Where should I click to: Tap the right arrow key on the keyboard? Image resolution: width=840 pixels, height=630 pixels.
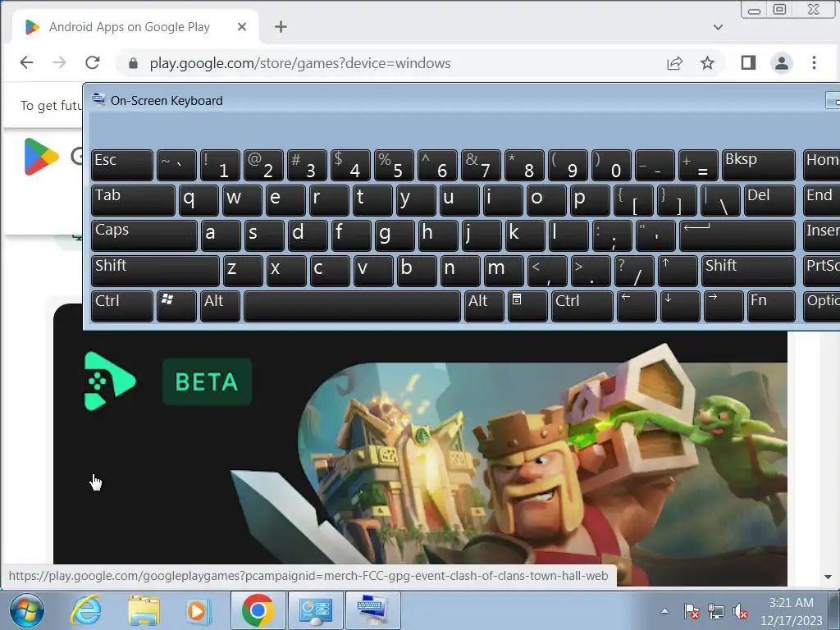point(724,307)
